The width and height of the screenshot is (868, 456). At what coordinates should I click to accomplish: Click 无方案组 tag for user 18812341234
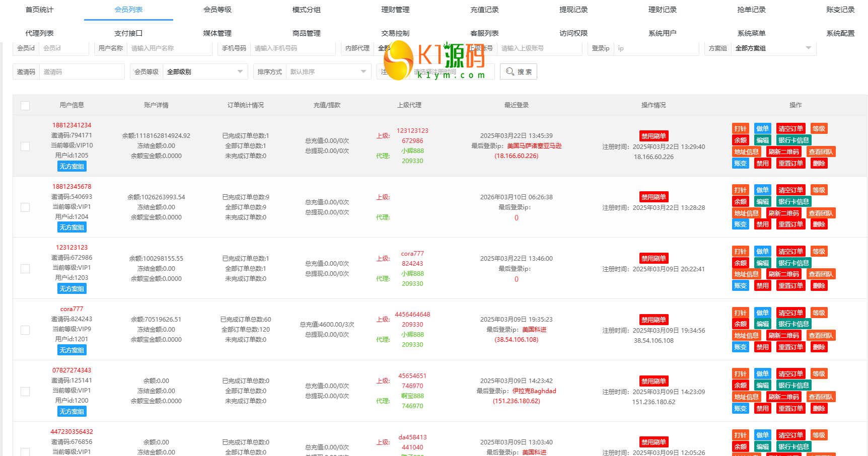tap(71, 167)
